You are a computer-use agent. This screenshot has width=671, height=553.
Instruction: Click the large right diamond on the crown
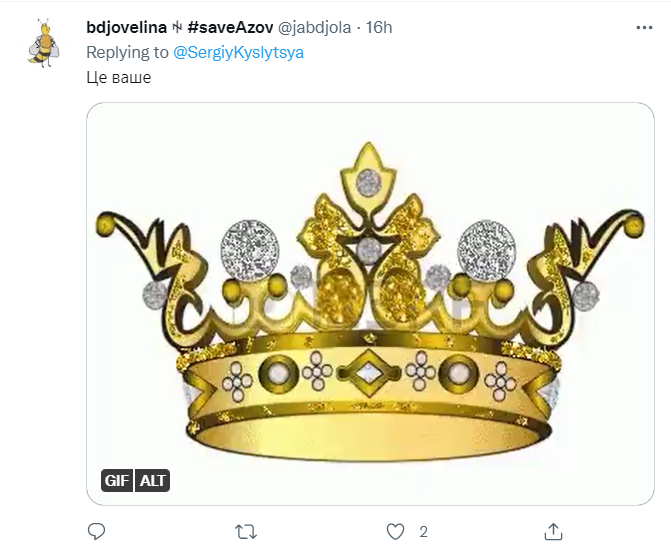[487, 248]
